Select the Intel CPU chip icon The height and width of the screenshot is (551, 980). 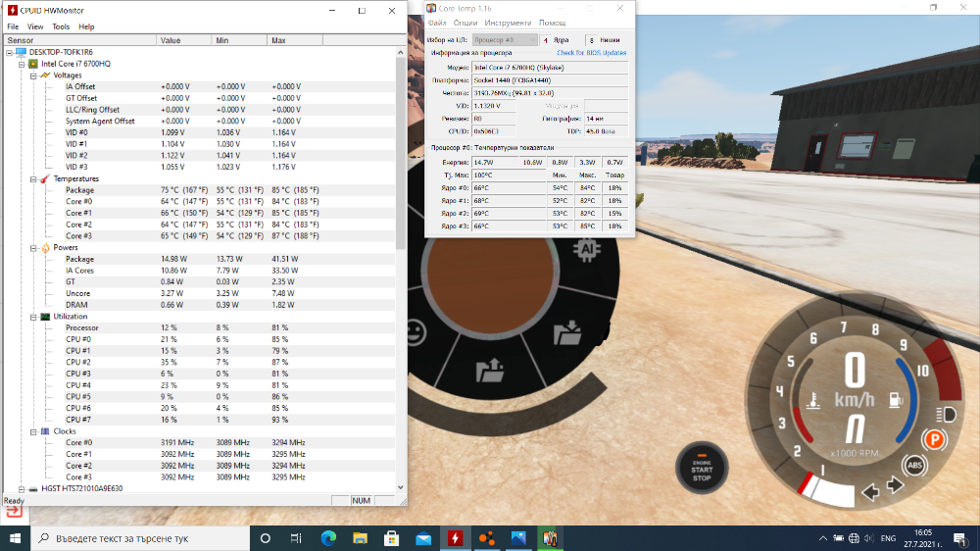click(x=33, y=64)
